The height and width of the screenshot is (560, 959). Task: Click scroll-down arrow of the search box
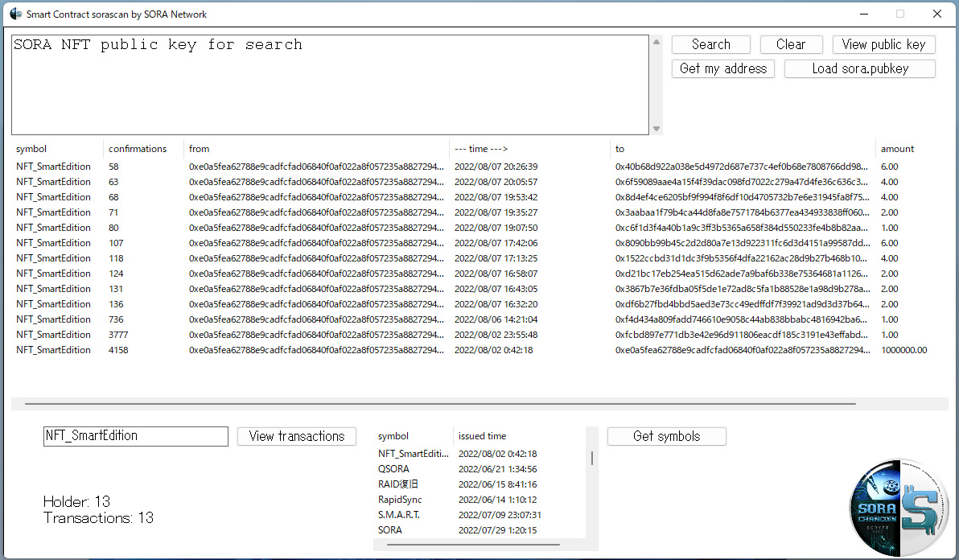[656, 129]
